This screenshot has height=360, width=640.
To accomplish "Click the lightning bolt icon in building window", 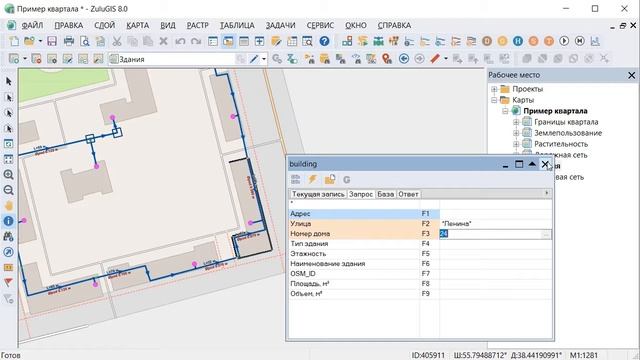I will click(313, 179).
